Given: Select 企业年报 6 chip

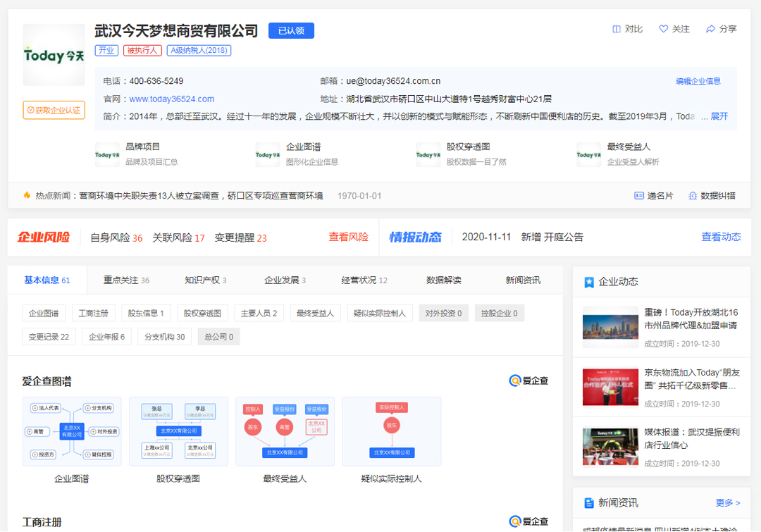Looking at the screenshot, I should (107, 336).
